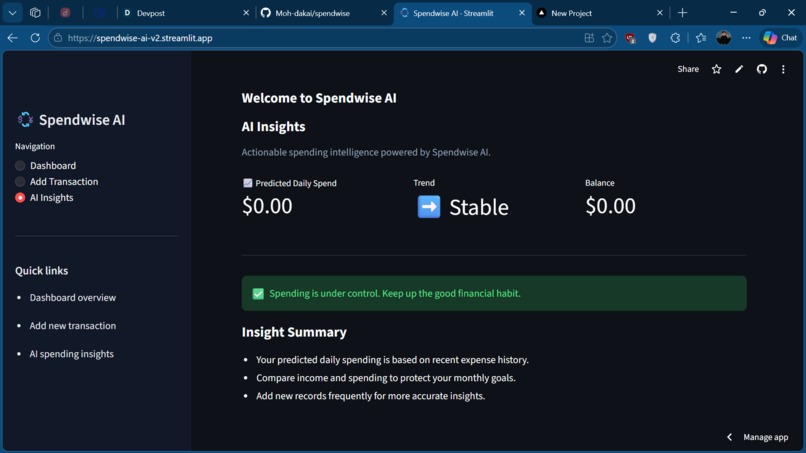
Task: Open the Copilot Chat button
Action: [x=780, y=38]
